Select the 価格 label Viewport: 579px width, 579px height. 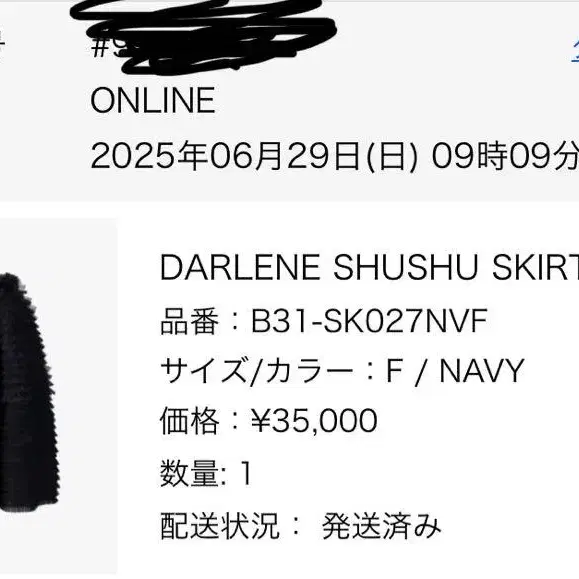(189, 421)
